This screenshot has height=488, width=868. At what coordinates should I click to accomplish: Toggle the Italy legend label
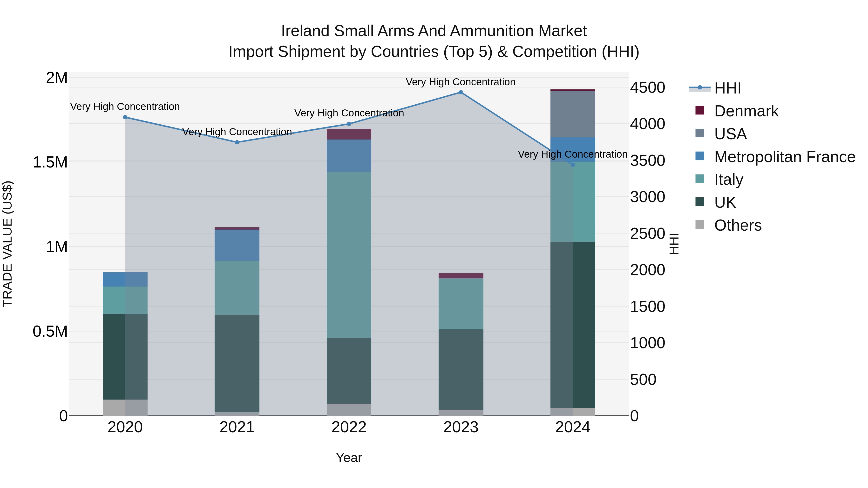point(728,180)
